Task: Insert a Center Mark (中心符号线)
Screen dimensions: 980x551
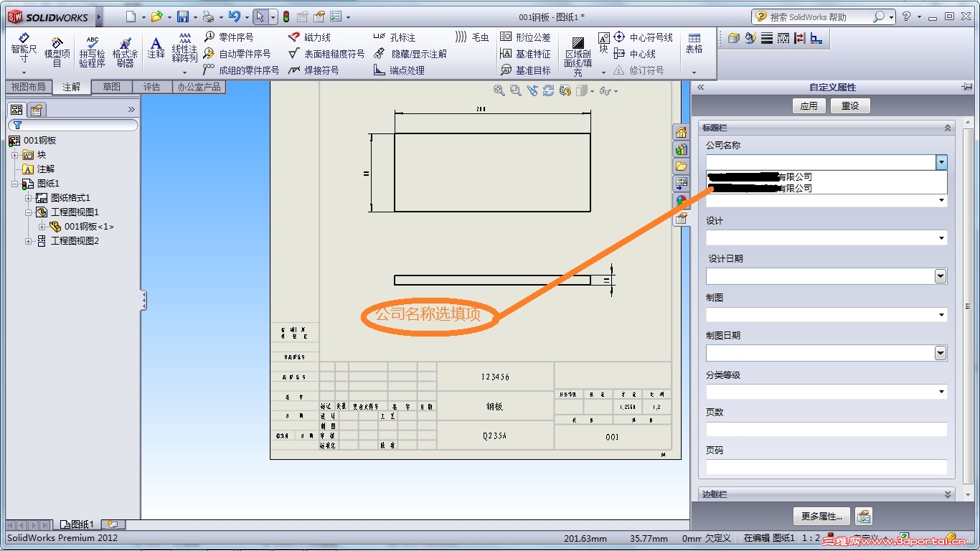Action: (644, 37)
